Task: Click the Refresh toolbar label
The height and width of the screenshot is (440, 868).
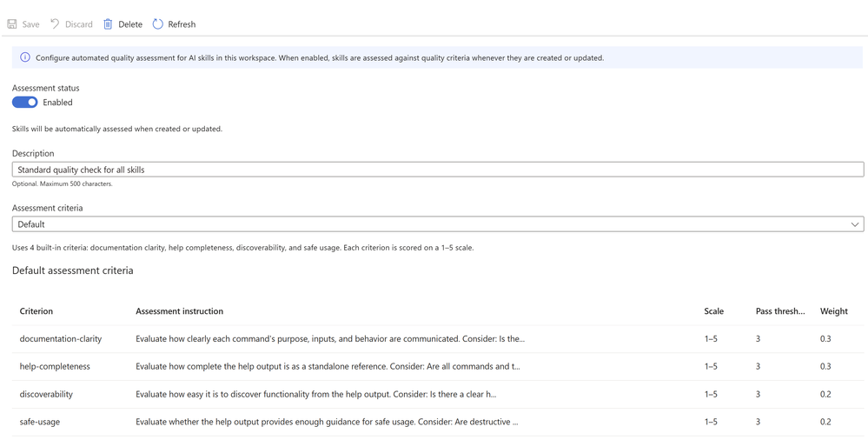Action: click(x=182, y=24)
